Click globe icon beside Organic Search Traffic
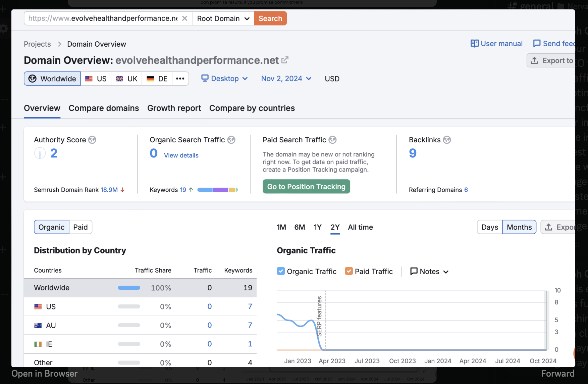The image size is (588, 384). point(231,140)
